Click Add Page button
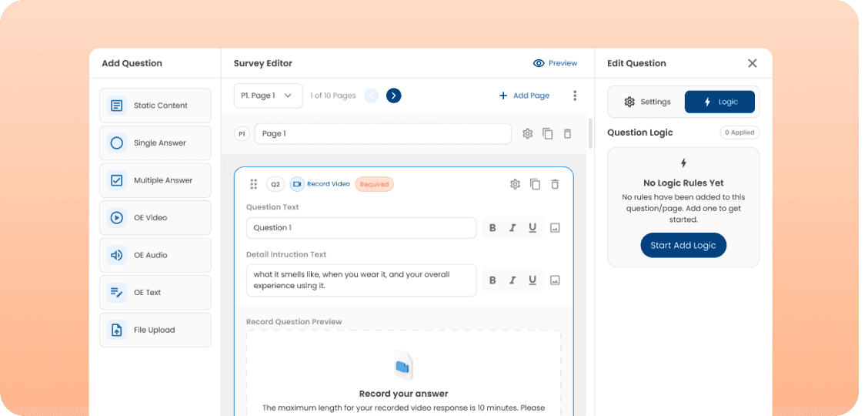This screenshot has height=416, width=868. [x=524, y=96]
